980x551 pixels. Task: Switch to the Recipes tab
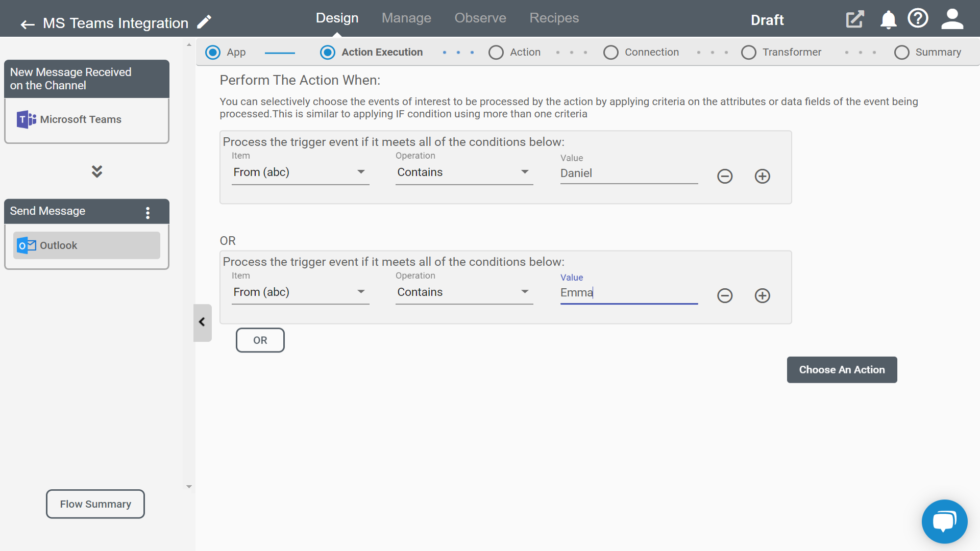tap(554, 18)
